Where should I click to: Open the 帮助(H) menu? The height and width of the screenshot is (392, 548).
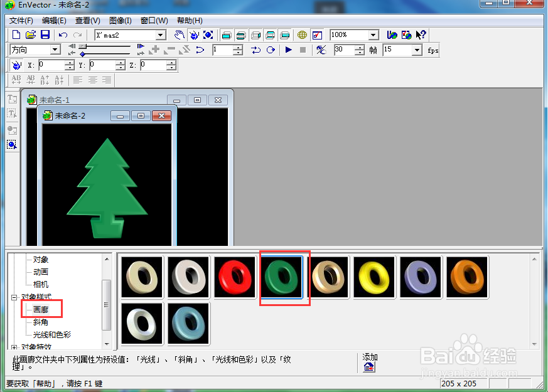tap(190, 21)
